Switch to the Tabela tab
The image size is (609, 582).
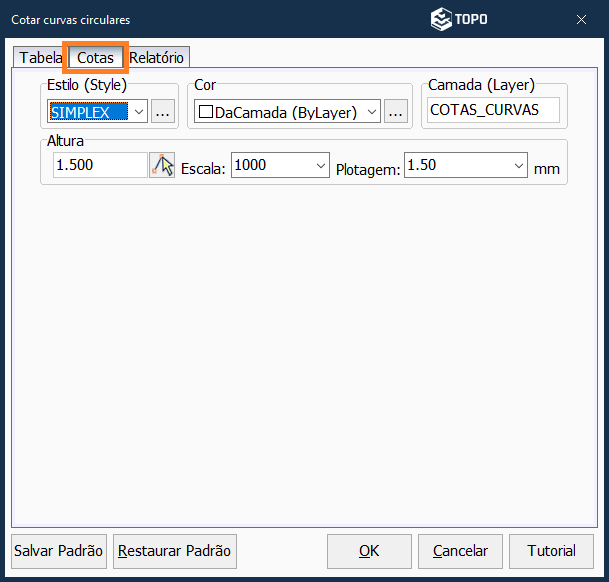point(40,58)
